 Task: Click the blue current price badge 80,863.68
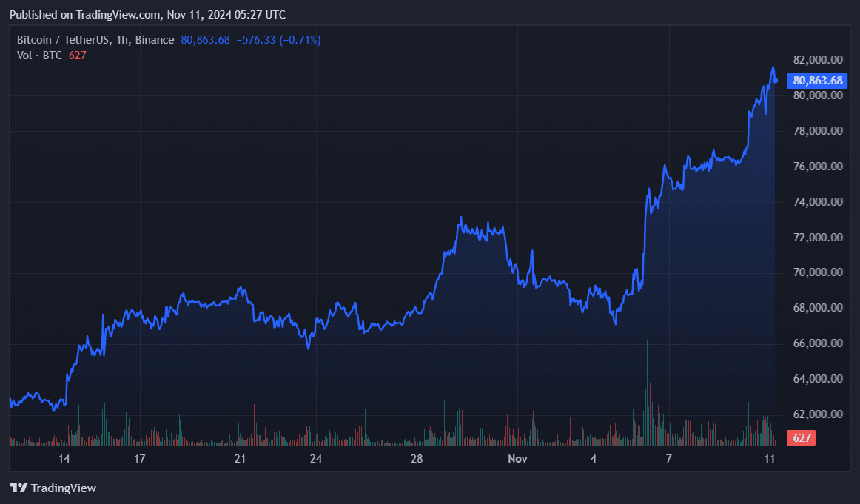(x=816, y=81)
